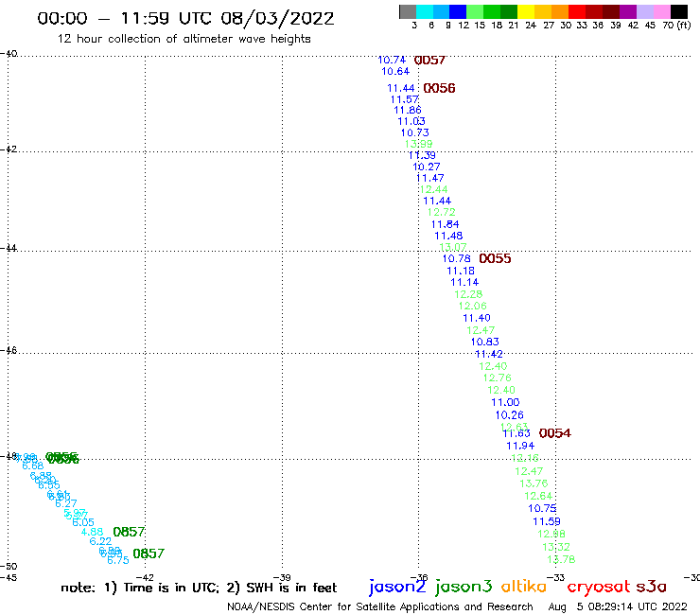Click the -46 latitude axis label
700x615 pixels.
[x=9, y=351]
